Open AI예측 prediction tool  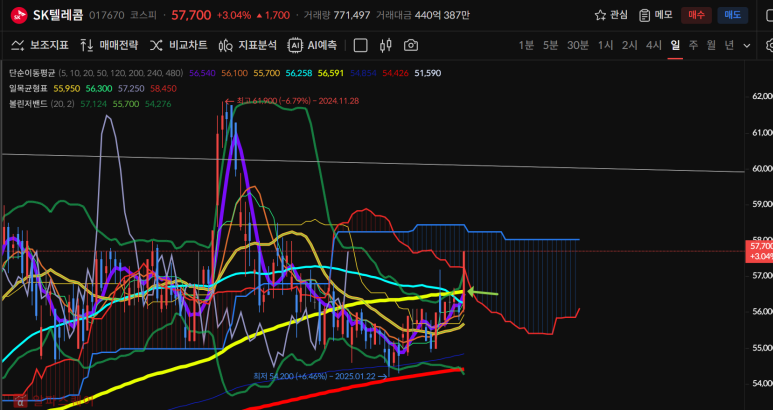(313, 45)
